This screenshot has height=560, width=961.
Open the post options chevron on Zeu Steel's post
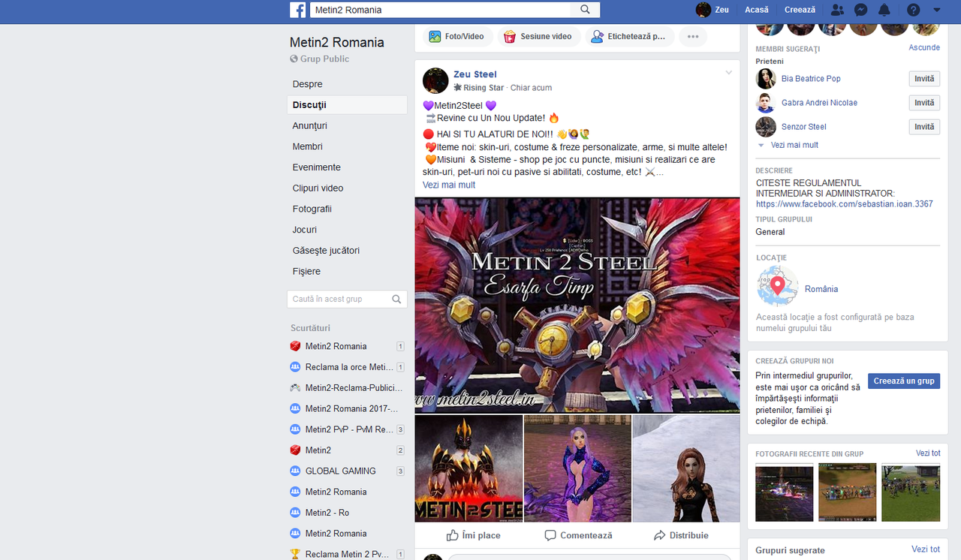(728, 73)
